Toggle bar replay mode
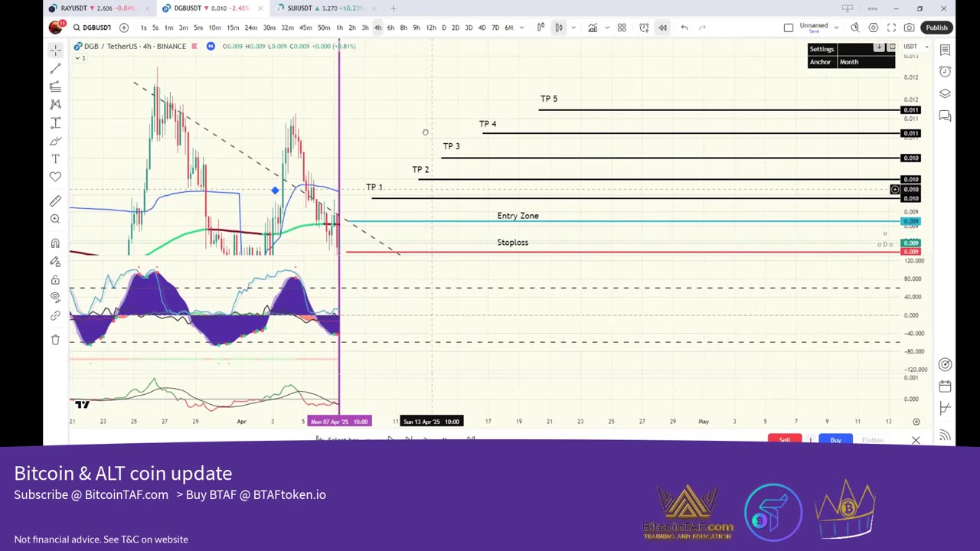The image size is (980, 551). [662, 28]
